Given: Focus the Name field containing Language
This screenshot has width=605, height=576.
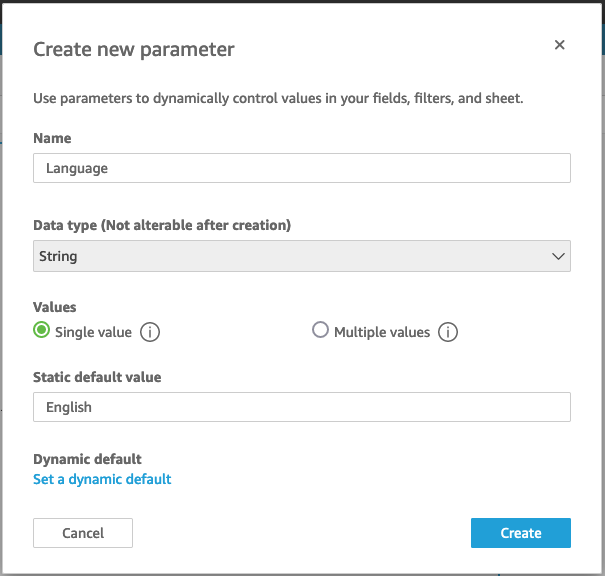Looking at the screenshot, I should 301,168.
